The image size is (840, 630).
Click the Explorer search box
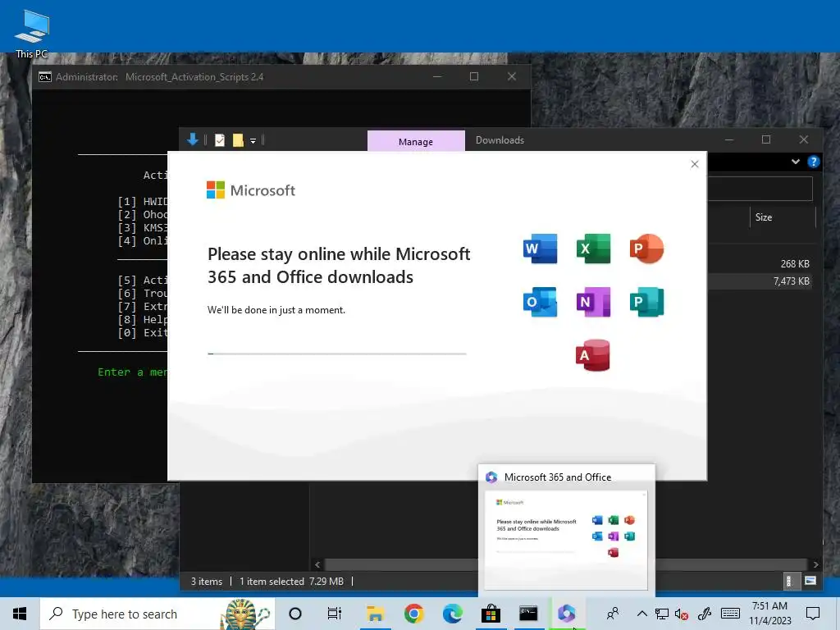[760, 189]
